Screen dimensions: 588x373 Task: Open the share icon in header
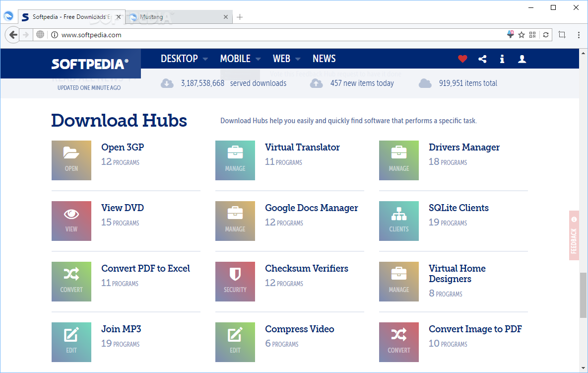coord(483,59)
